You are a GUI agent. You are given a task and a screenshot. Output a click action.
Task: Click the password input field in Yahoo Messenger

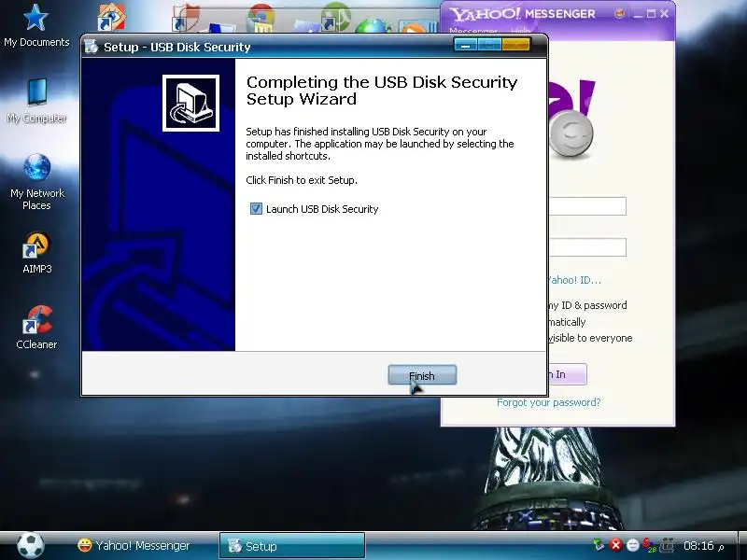[x=587, y=247]
